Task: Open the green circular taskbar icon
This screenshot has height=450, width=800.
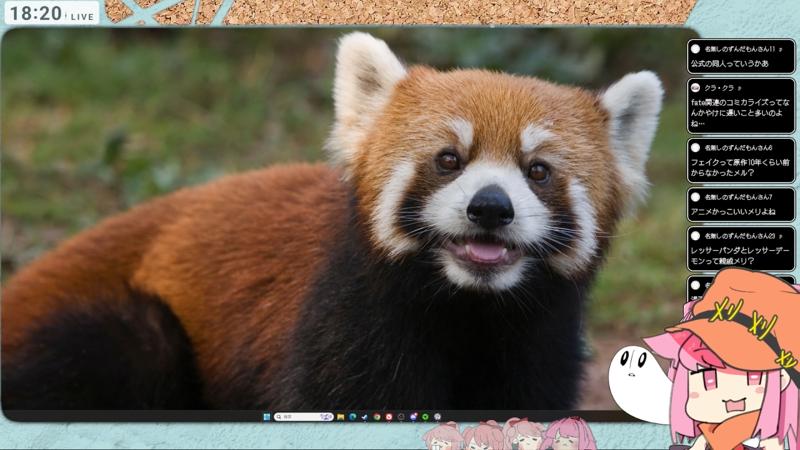Action: point(426,417)
